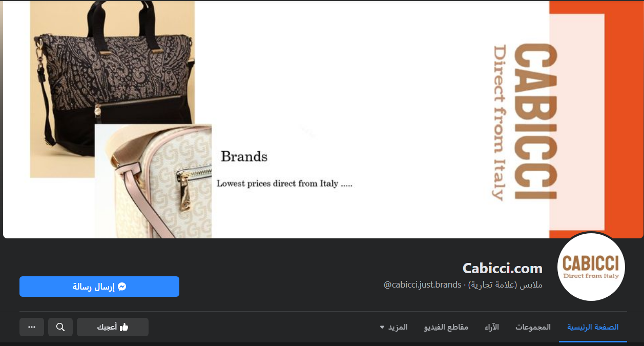Expand the المزيد dropdown menu
This screenshot has height=346, width=644.
coord(394,327)
